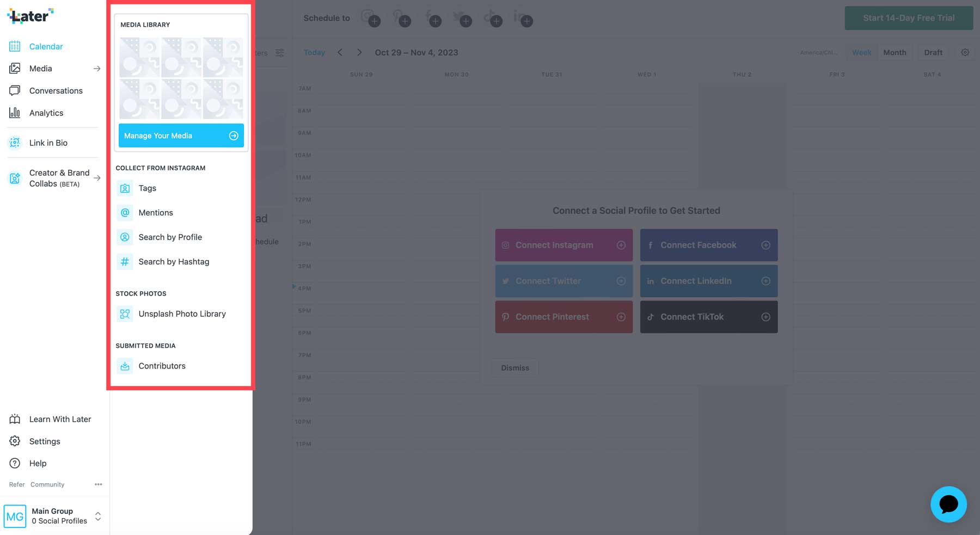
Task: Click the Oct 29 – Nov 4, 2023 date range
Action: point(416,53)
